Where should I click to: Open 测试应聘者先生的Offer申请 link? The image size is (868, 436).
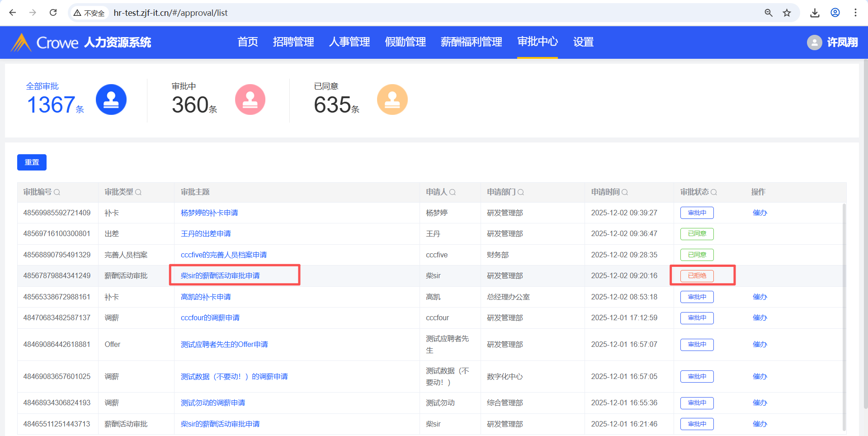tap(224, 345)
